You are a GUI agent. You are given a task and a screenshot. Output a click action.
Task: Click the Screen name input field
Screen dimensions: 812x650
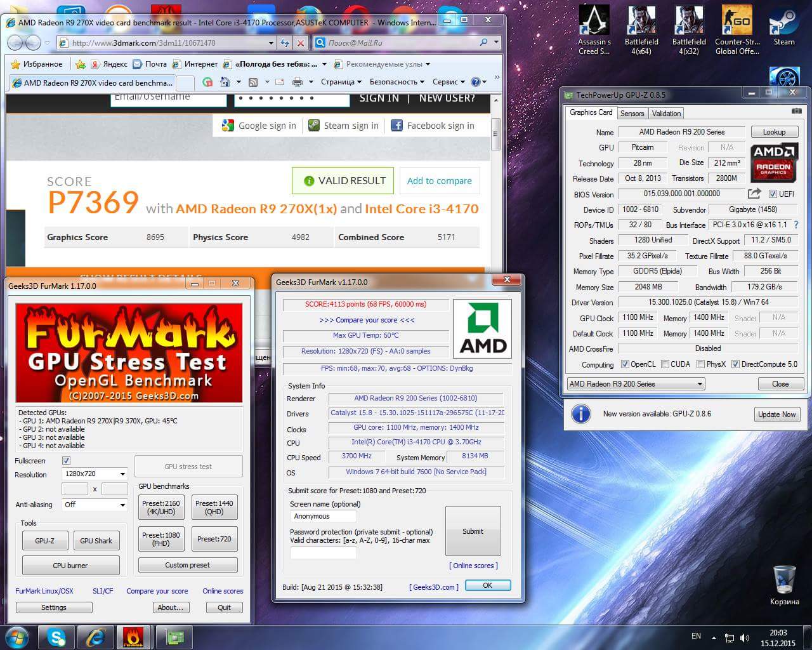(323, 516)
